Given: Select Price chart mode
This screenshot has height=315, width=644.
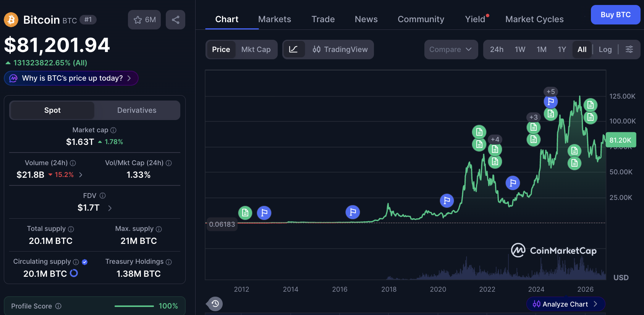Looking at the screenshot, I should (x=221, y=49).
